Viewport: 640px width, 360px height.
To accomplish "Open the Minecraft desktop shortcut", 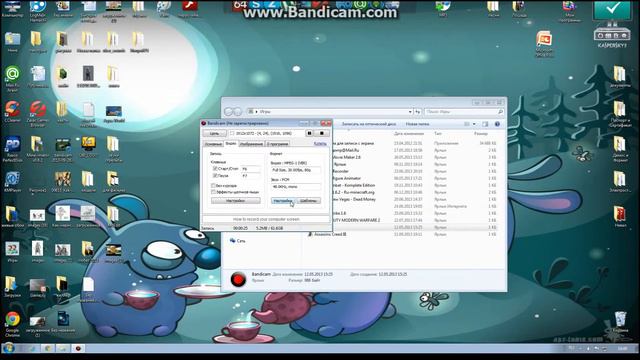I will (x=37, y=149).
